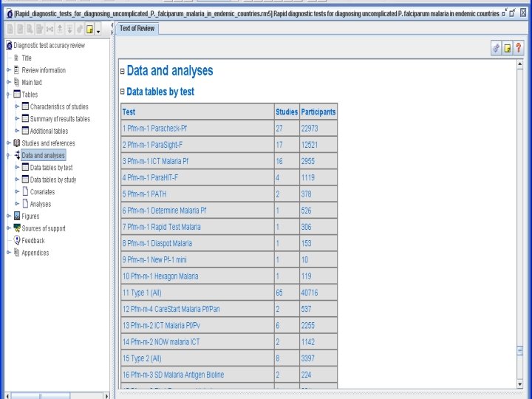Open the 11 Type 1 (All) link
The height and width of the screenshot is (399, 532).
142,293
